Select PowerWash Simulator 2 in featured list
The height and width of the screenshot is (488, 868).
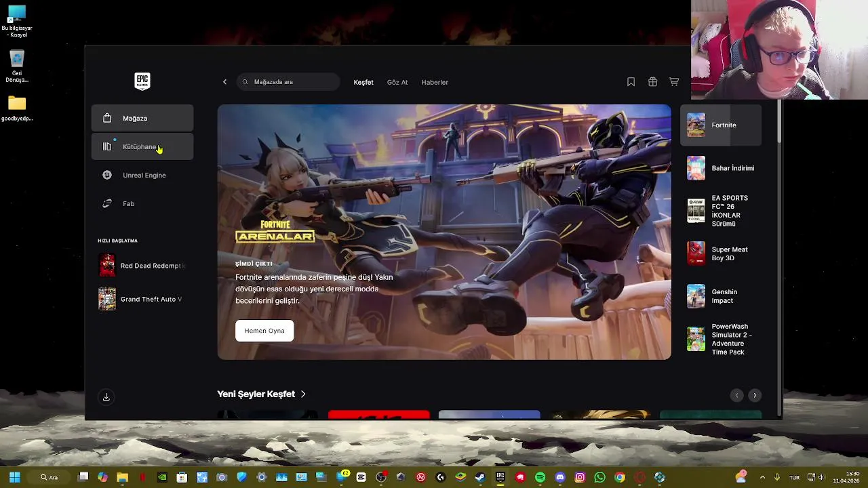pos(721,339)
